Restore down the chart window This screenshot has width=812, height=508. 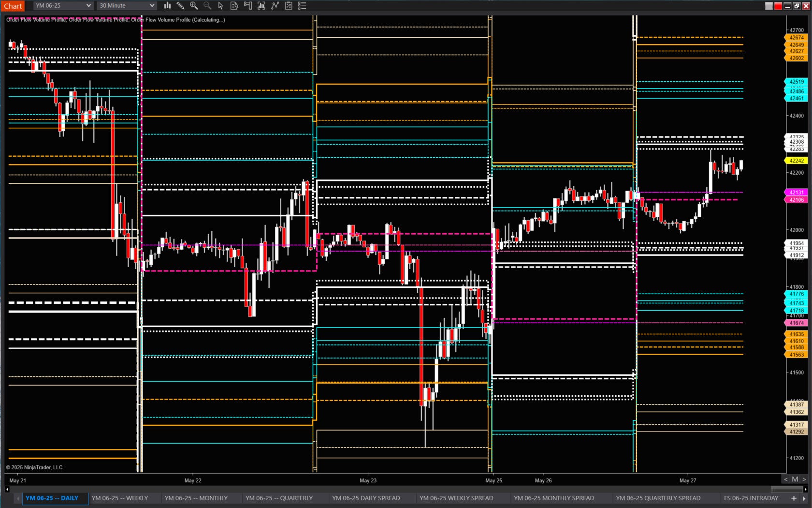tap(797, 6)
